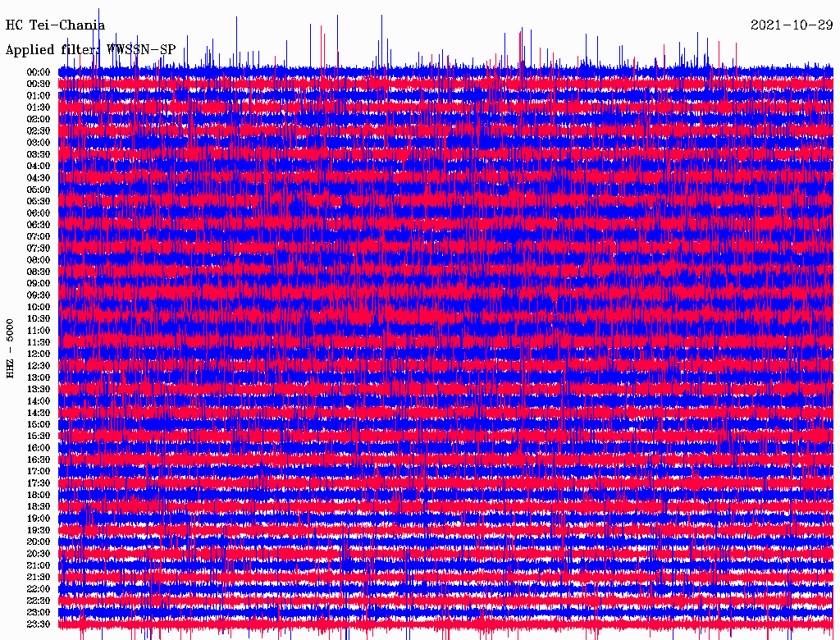Select the 22:30 time label
840x640 pixels.
pos(39,601)
